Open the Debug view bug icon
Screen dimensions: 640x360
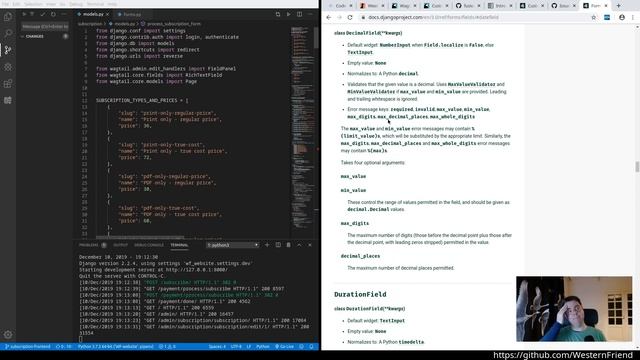8,67
